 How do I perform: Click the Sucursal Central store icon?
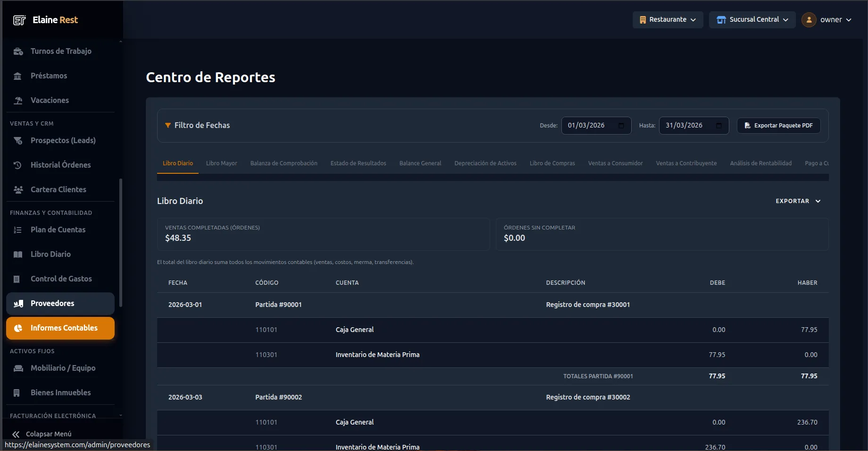721,20
